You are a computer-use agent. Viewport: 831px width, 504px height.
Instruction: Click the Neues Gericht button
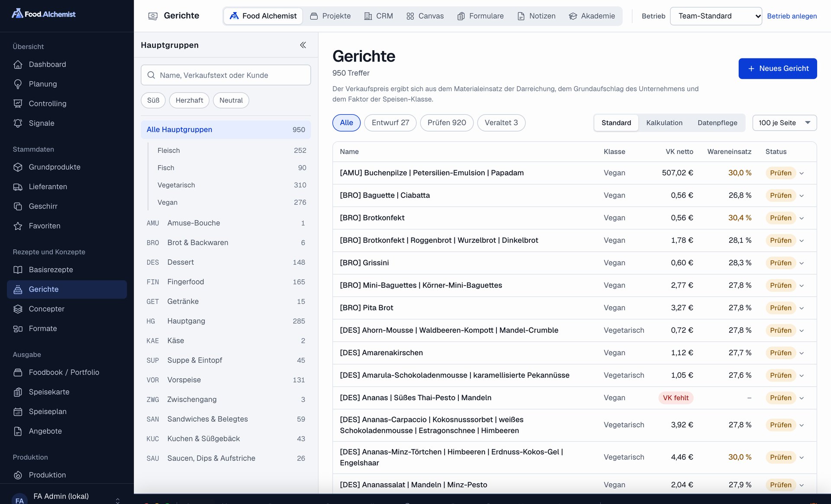pos(777,69)
